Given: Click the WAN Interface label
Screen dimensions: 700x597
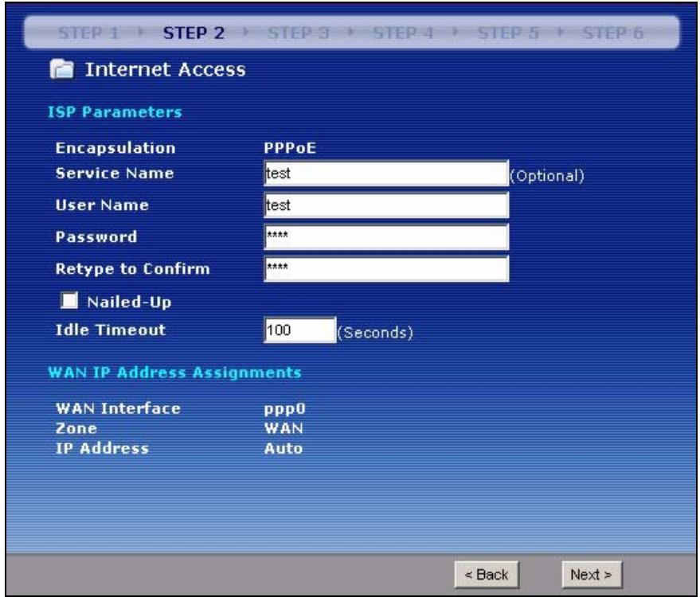Looking at the screenshot, I should (118, 408).
